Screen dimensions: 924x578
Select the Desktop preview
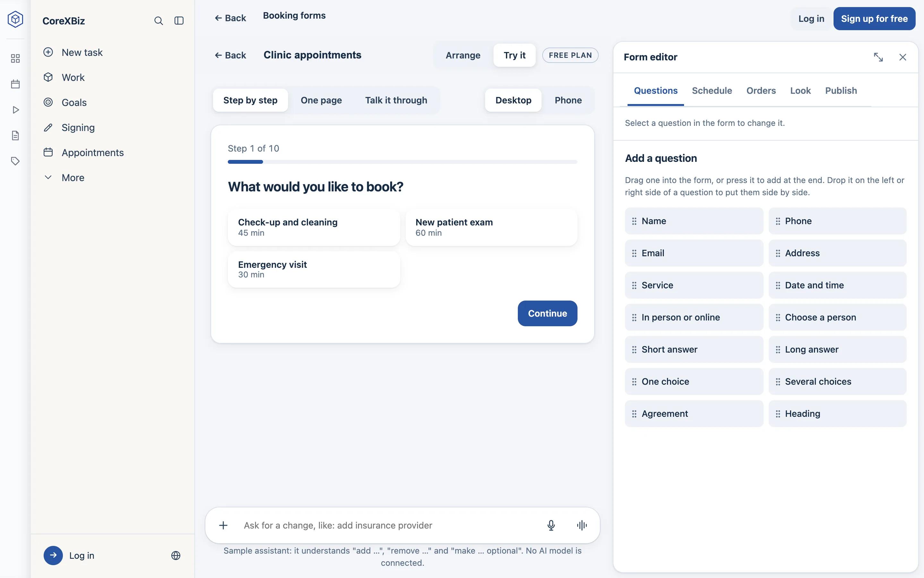[x=513, y=100]
